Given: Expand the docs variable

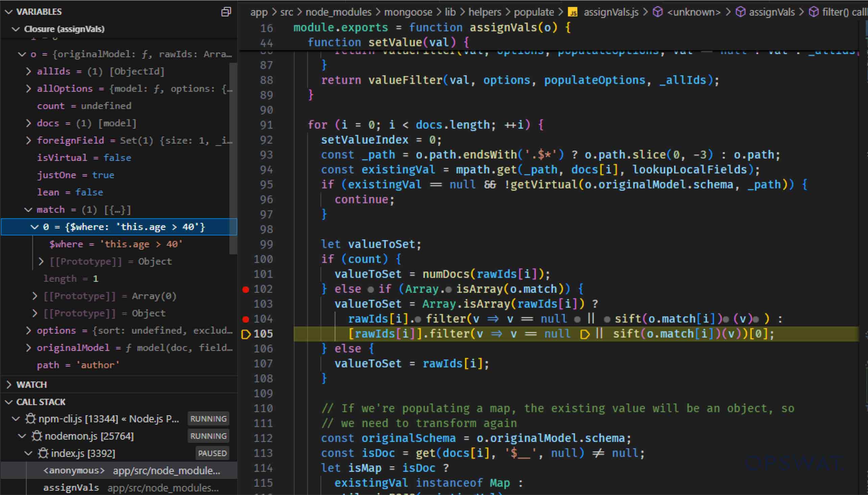Looking at the screenshot, I should (x=28, y=123).
